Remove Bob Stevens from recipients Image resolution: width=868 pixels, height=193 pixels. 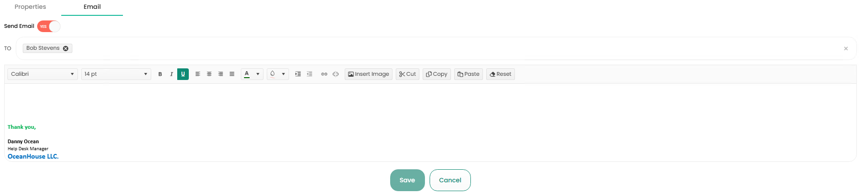pyautogui.click(x=66, y=48)
